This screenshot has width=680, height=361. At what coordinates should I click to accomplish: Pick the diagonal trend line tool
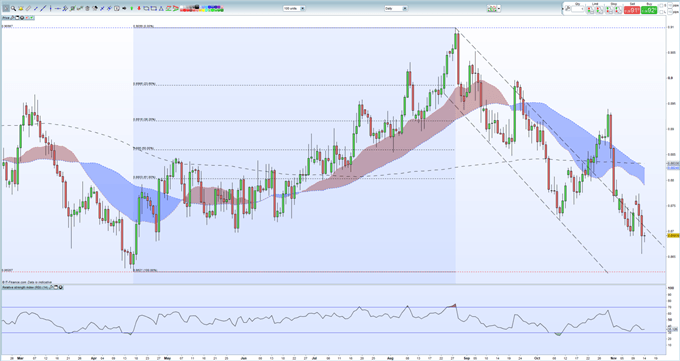43,8
